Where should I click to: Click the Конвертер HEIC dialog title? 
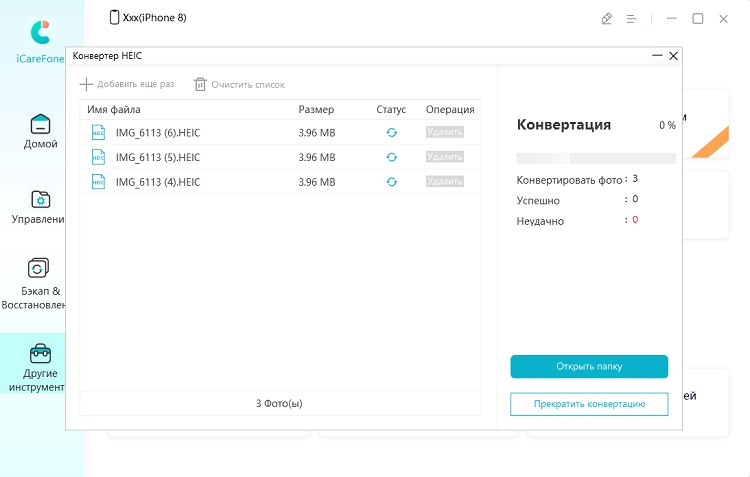(x=107, y=56)
